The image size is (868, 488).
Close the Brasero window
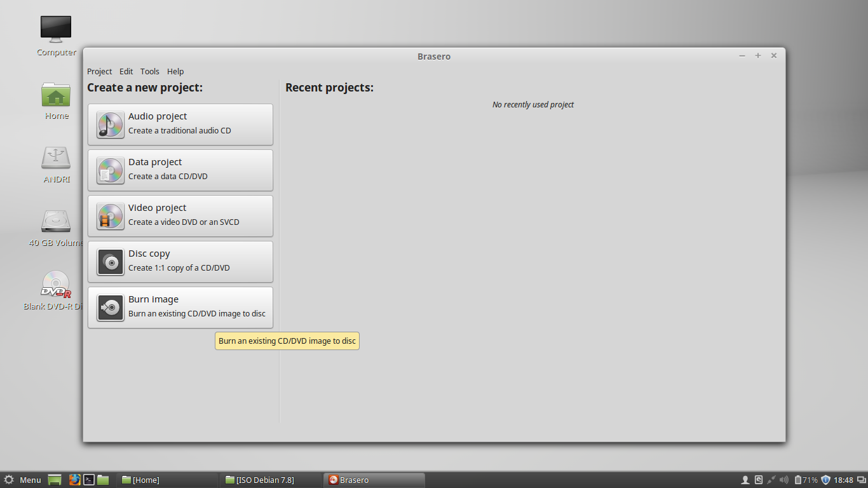(774, 56)
